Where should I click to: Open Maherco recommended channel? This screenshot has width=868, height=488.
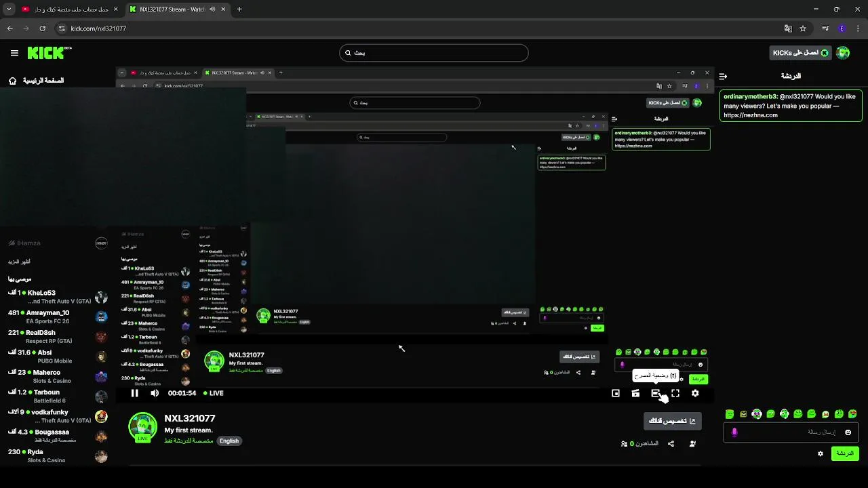58,376
